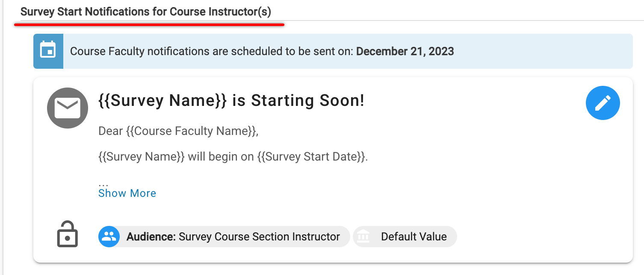
Task: Click the "Survey Start Notifications for Course Instructor(s)" heading
Action: pos(146,12)
